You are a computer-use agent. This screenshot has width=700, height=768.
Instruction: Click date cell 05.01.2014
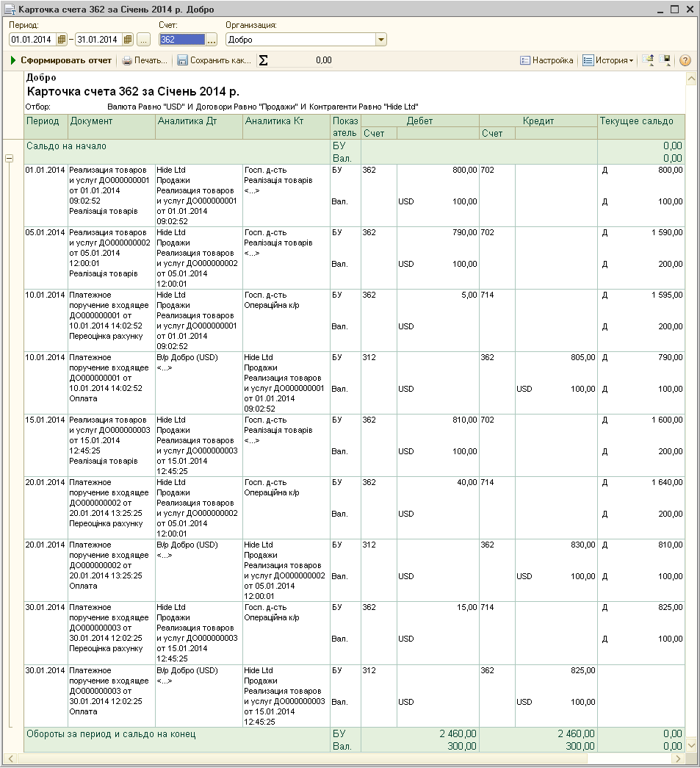click(x=45, y=232)
